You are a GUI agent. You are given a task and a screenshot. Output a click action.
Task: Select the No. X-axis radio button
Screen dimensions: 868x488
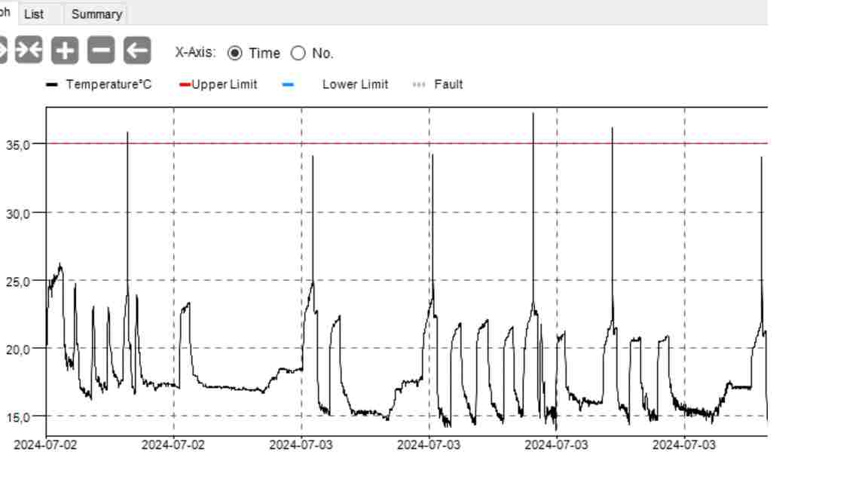(x=298, y=53)
